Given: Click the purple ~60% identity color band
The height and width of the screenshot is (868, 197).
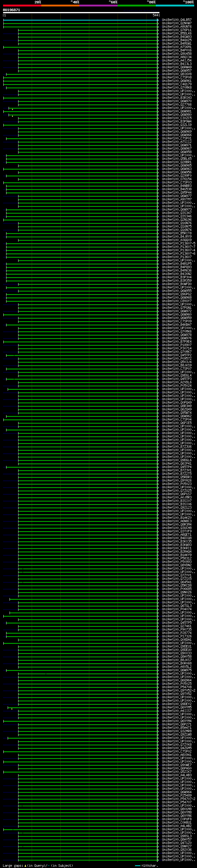Looking at the screenshot, I should coord(99,6).
